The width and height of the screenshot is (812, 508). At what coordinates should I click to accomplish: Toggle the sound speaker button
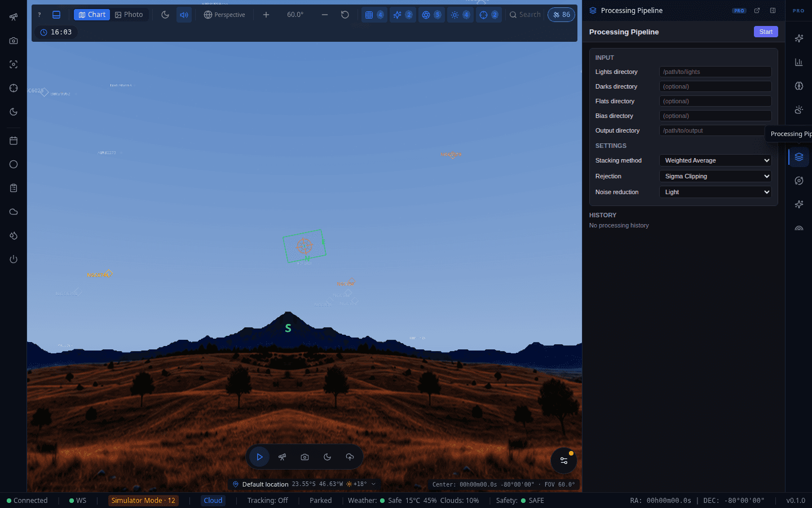184,15
